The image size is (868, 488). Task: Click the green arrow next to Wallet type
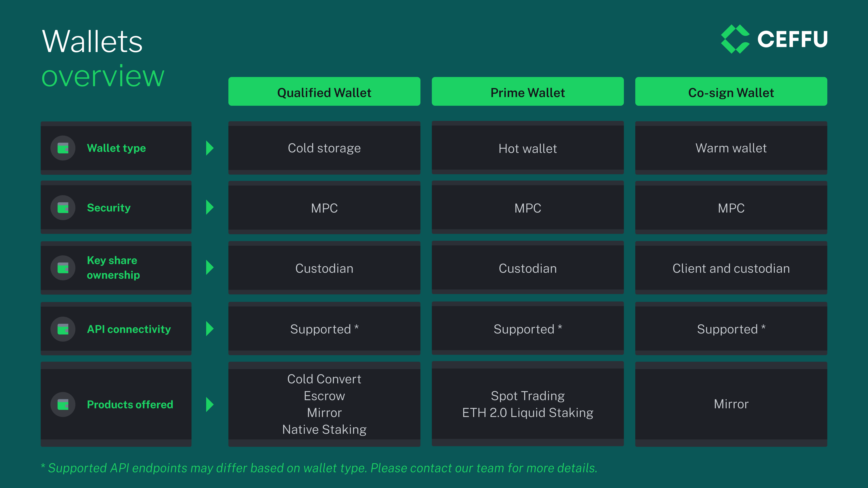click(210, 148)
